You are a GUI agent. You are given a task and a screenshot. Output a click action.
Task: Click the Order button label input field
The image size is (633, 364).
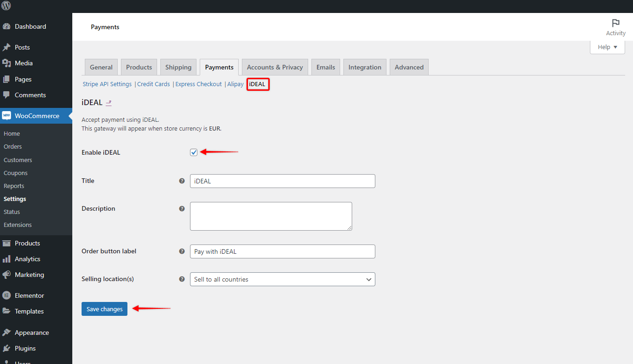click(283, 251)
